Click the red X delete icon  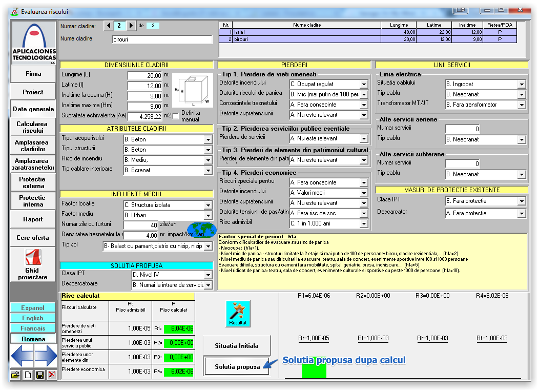(52, 375)
